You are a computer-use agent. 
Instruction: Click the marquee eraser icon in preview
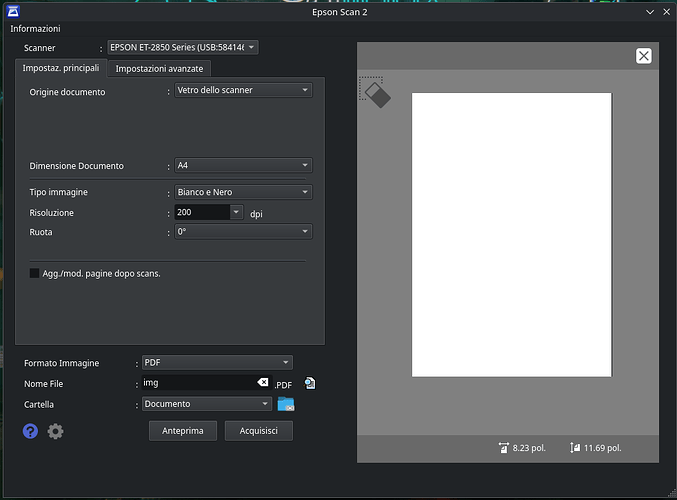373,92
